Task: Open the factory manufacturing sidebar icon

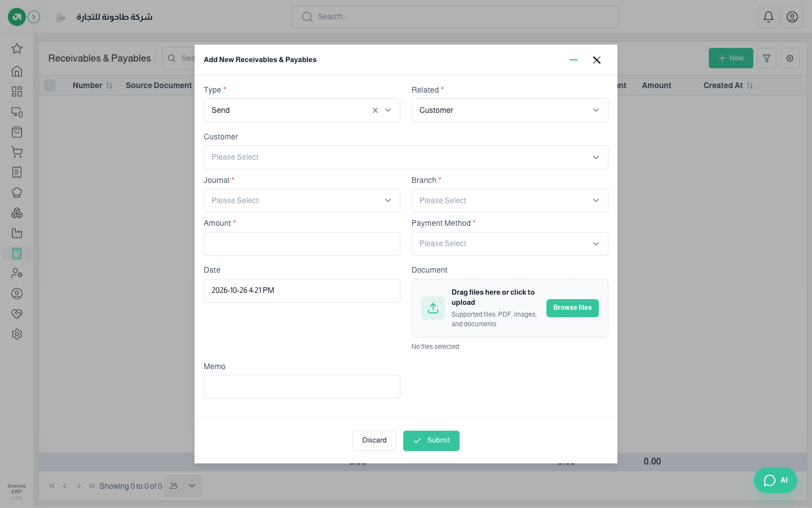Action: 17,233
